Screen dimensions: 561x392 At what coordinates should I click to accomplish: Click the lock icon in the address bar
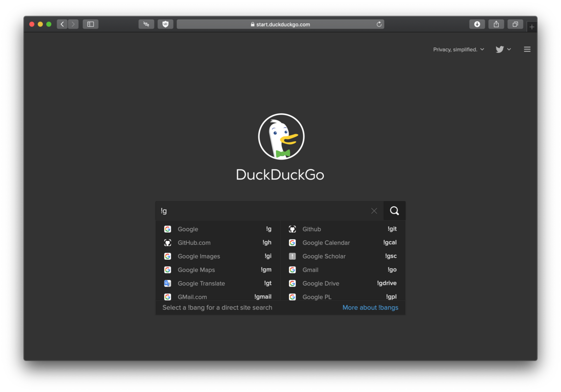[253, 24]
